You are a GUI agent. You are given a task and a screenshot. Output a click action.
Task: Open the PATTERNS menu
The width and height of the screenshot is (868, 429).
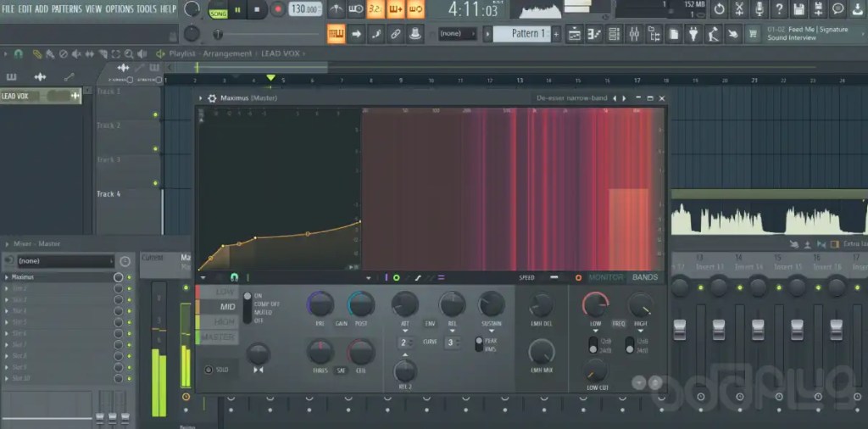(x=66, y=8)
